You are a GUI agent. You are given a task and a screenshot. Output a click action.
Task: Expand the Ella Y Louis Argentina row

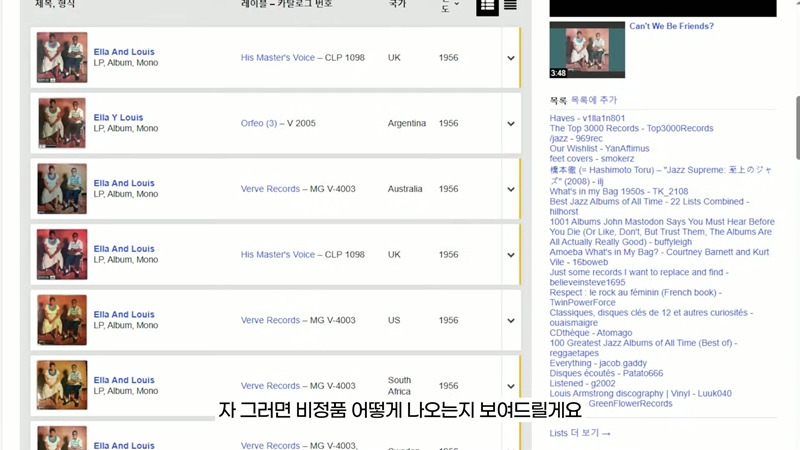(x=511, y=124)
